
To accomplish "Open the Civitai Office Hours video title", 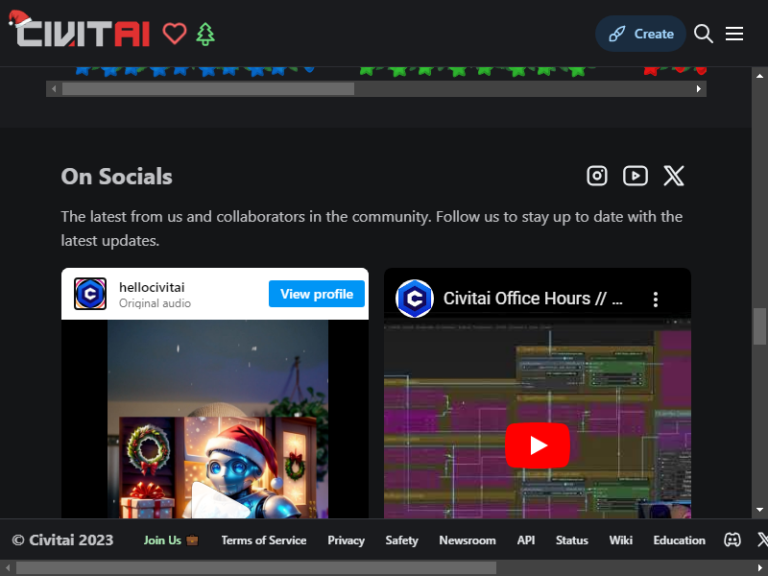I will click(533, 298).
